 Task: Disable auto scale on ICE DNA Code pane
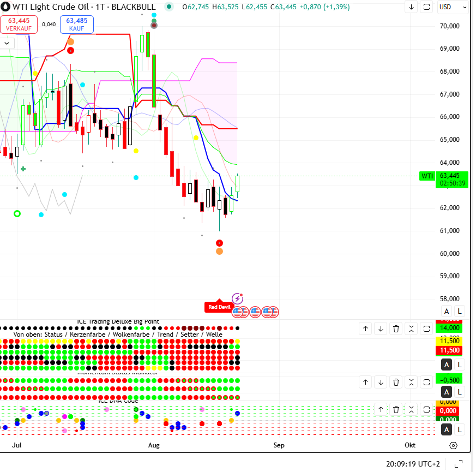(447, 430)
